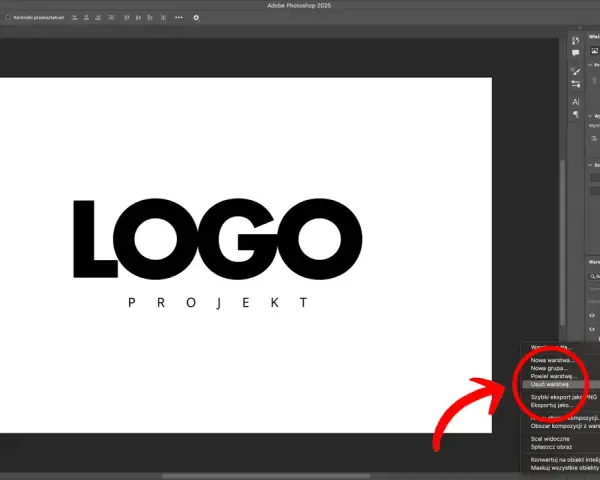Open the Comments panel speech bubble icon

[576, 53]
